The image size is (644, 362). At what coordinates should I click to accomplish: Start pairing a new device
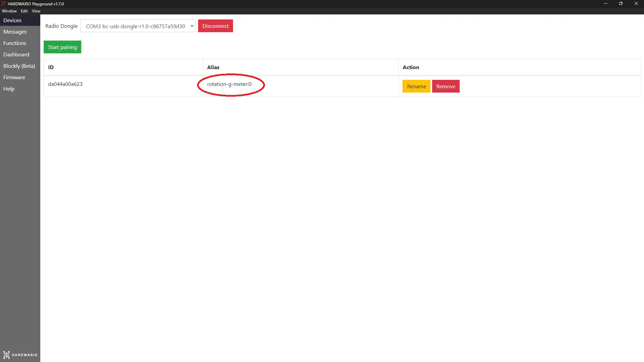pos(62,47)
